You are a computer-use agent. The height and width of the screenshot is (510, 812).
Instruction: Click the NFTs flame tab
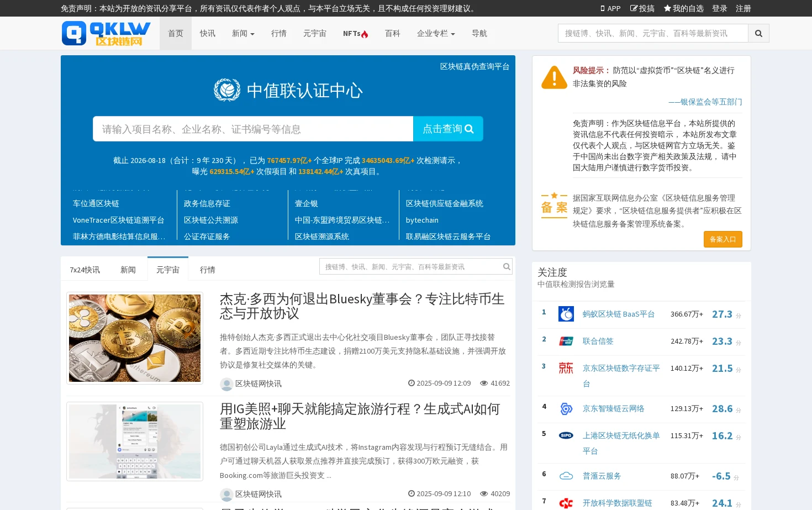356,33
